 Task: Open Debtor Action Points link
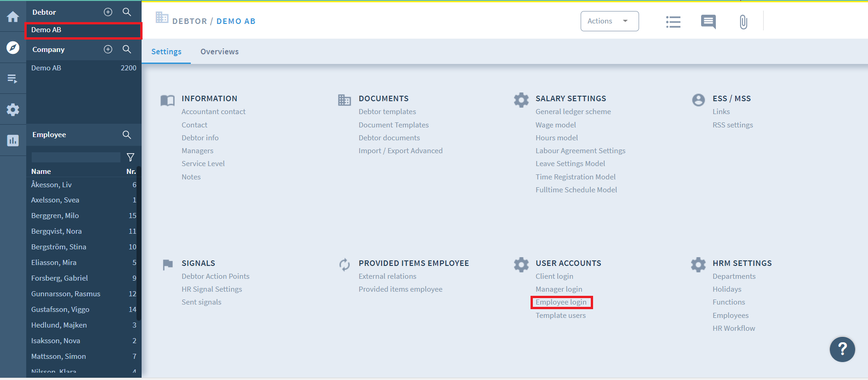[216, 276]
